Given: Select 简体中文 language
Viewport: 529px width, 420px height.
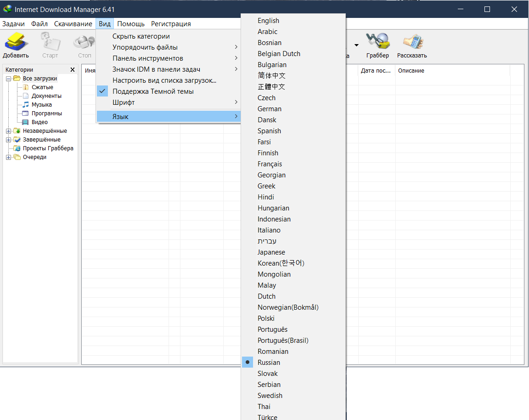Looking at the screenshot, I should click(293, 76).
